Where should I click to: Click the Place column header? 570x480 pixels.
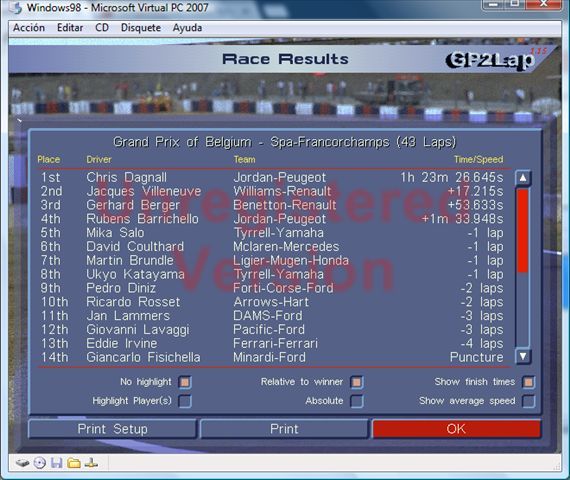(49, 159)
